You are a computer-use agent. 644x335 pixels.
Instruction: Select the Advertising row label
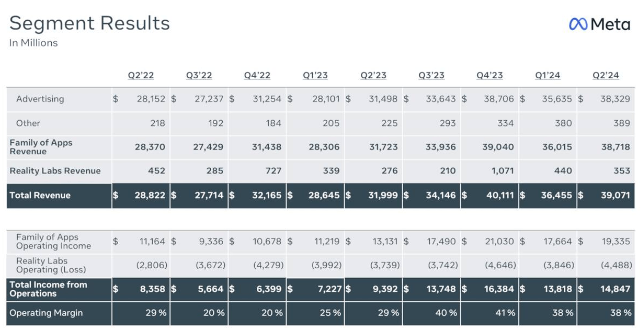pos(40,99)
